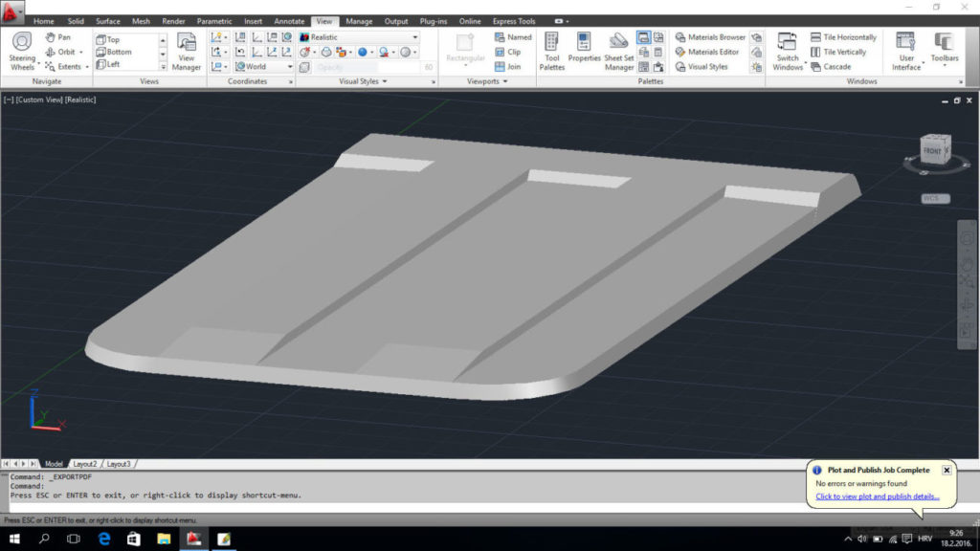The image size is (980, 551).
Task: Switch to the Render ribbon tab
Action: (x=172, y=20)
